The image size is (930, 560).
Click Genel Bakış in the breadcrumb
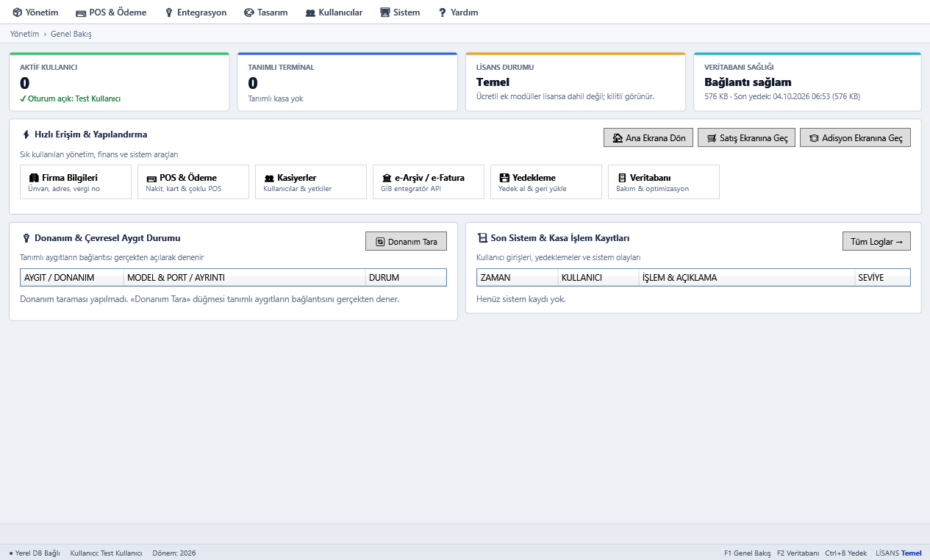(x=71, y=34)
